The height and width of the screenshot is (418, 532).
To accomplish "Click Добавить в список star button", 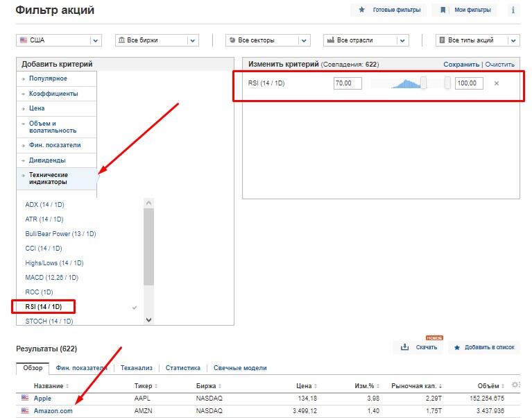I will (x=484, y=347).
